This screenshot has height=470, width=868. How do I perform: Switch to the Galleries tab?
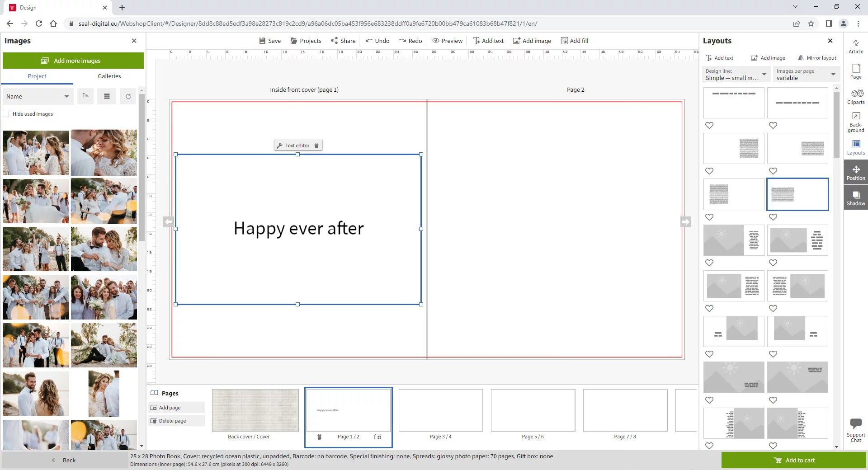[109, 76]
